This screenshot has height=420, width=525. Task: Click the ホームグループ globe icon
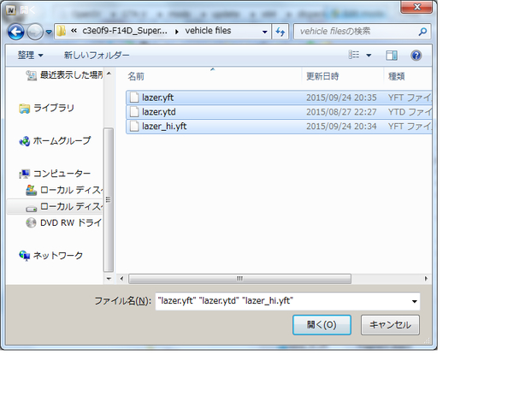[25, 141]
